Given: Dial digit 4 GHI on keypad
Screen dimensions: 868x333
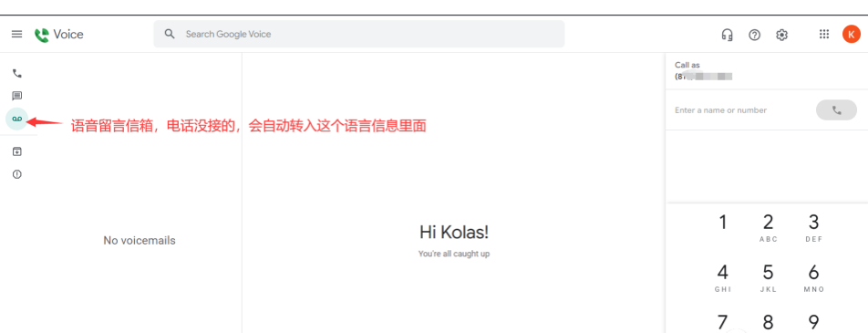Looking at the screenshot, I should 723,278.
